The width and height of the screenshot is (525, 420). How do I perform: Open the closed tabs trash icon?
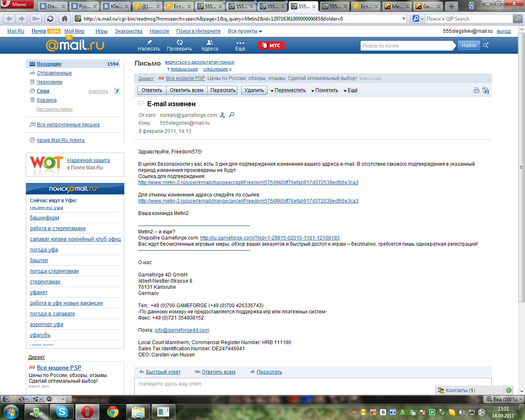click(472, 6)
